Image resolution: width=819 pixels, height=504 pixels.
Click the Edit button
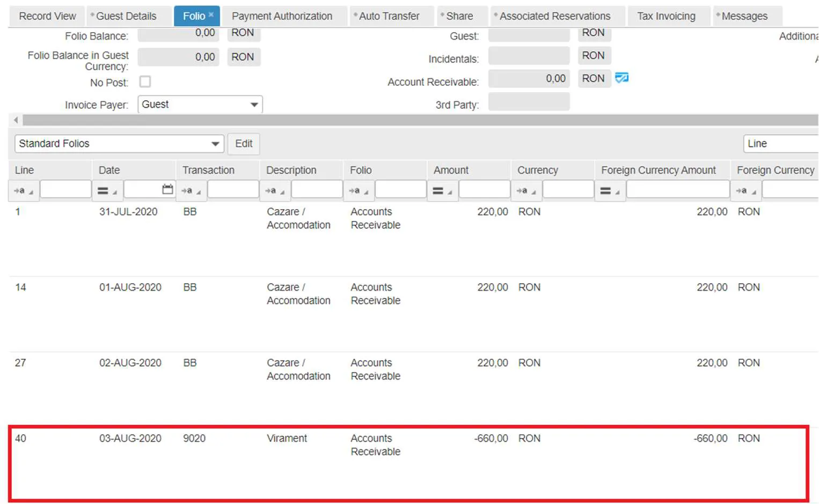[x=244, y=144]
